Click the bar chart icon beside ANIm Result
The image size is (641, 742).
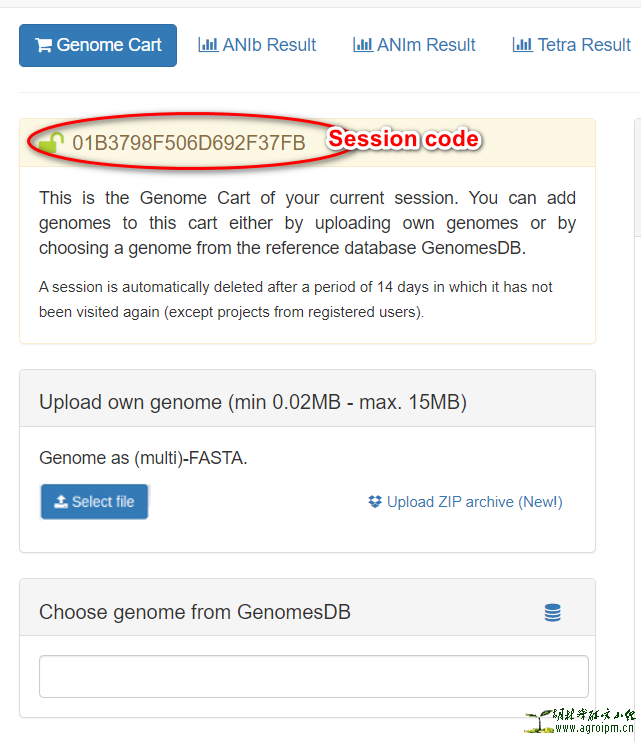(362, 45)
